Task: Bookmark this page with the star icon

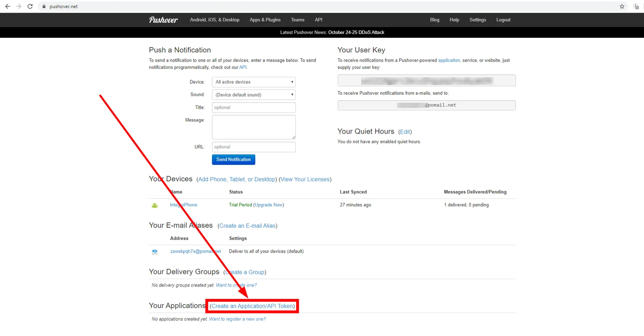Action: point(622,6)
